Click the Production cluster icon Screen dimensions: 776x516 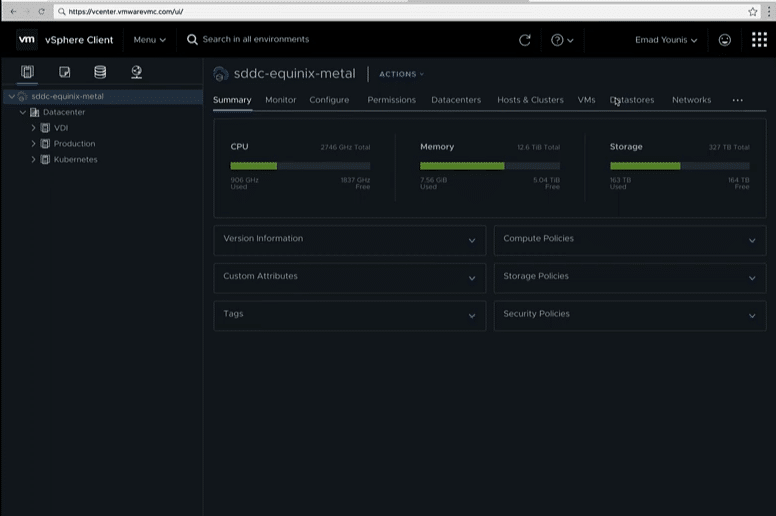point(45,144)
